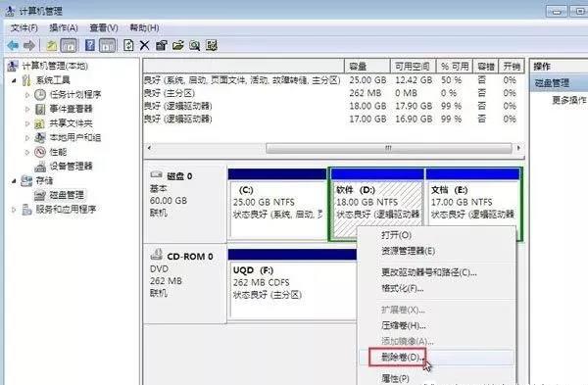Click the last toolbar settings list icon
This screenshot has width=588, height=385.
click(212, 46)
